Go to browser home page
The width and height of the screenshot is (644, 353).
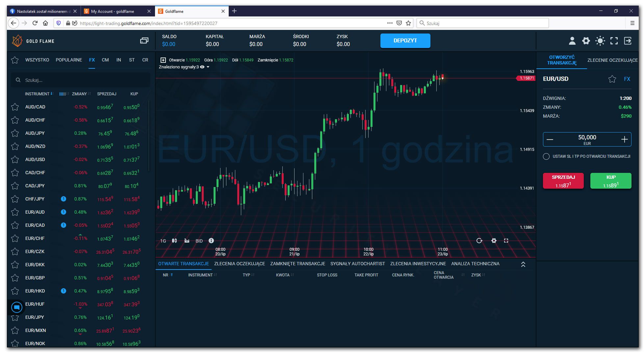[45, 23]
